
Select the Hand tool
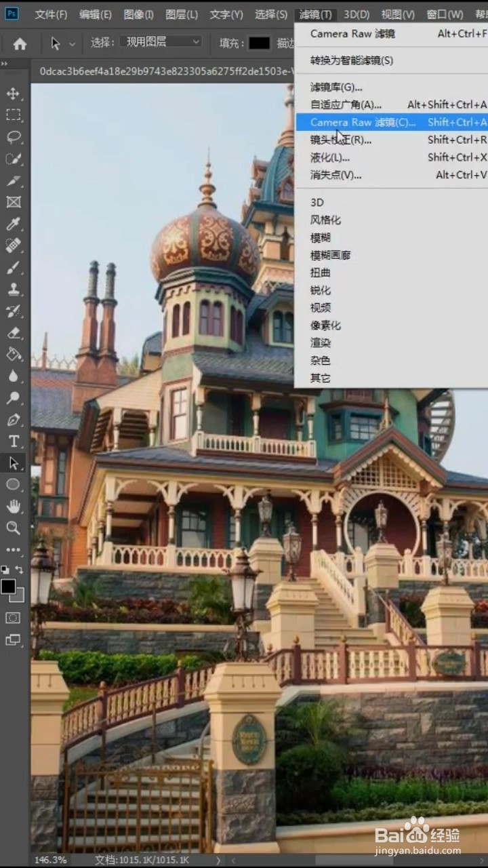14,506
